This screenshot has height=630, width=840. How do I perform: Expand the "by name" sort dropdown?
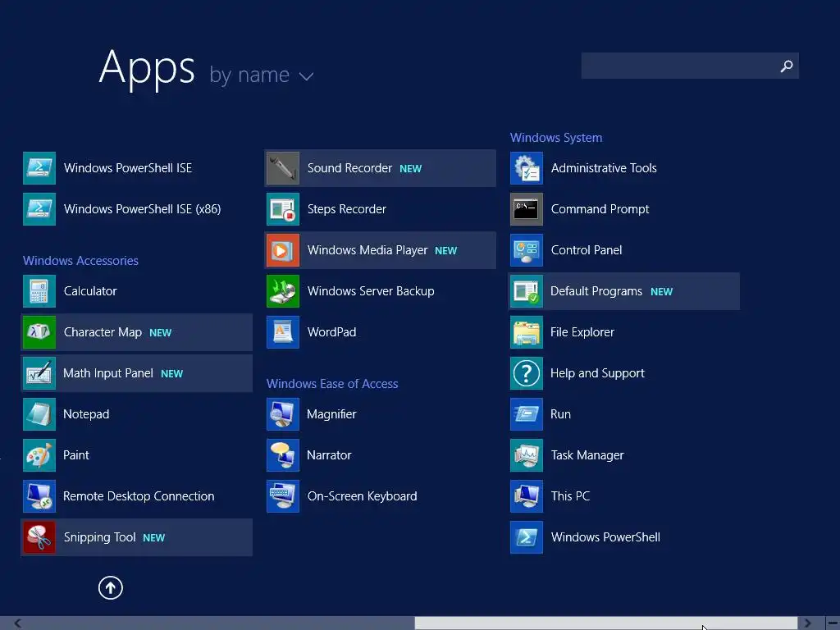click(x=261, y=75)
